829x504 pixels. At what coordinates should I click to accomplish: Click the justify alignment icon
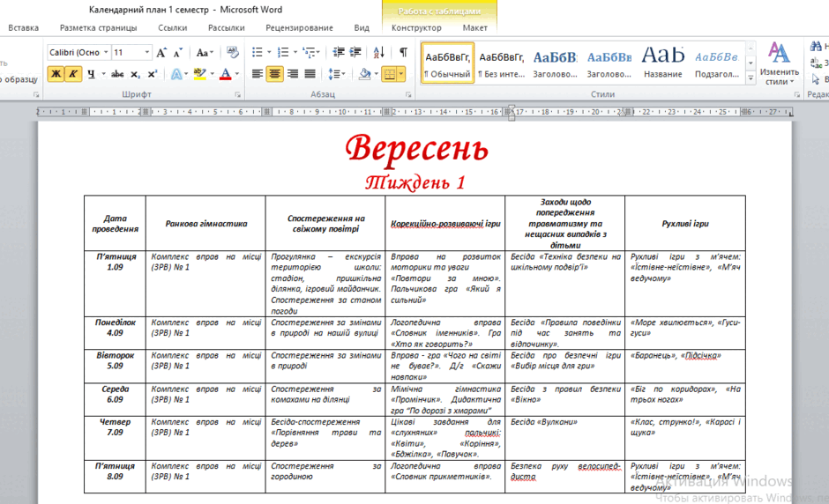click(x=310, y=74)
